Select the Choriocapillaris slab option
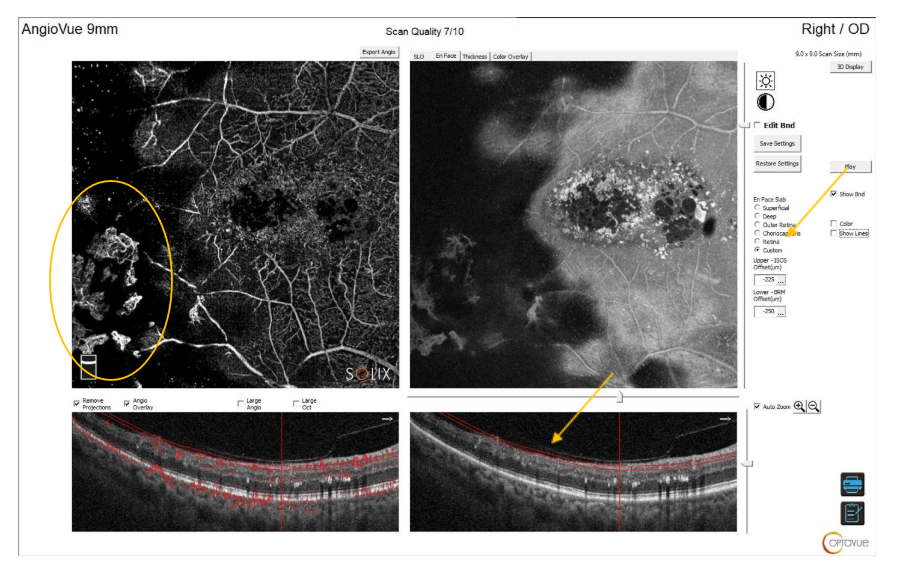Image resolution: width=901 pixels, height=566 pixels. click(757, 233)
